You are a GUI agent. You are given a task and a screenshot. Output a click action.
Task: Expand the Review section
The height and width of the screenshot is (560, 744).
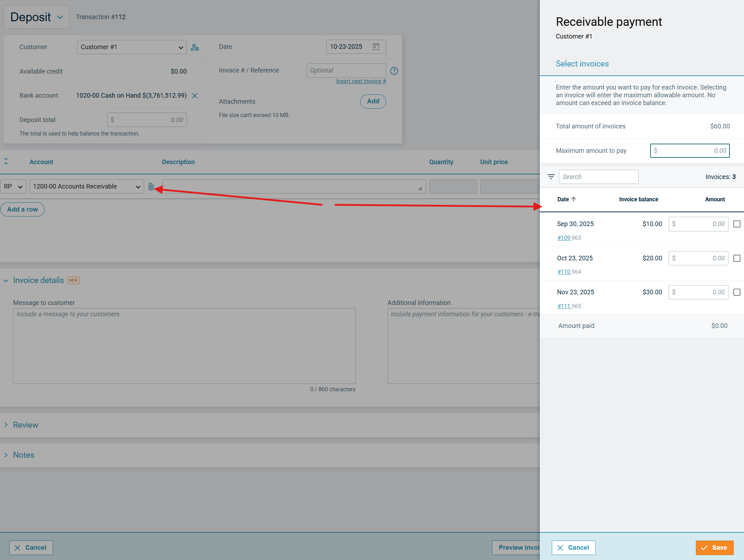click(25, 425)
